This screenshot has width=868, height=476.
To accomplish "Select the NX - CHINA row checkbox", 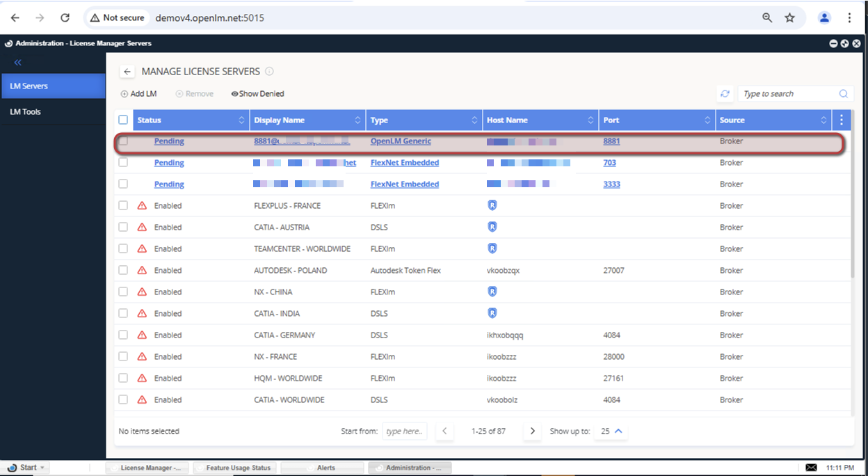I will 123,292.
